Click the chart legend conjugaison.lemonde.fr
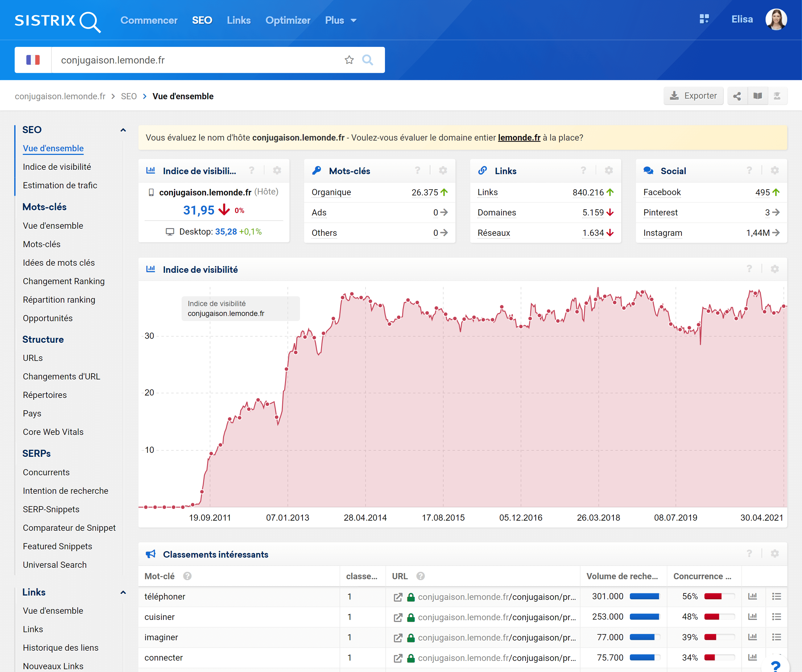802x672 pixels. (x=226, y=314)
